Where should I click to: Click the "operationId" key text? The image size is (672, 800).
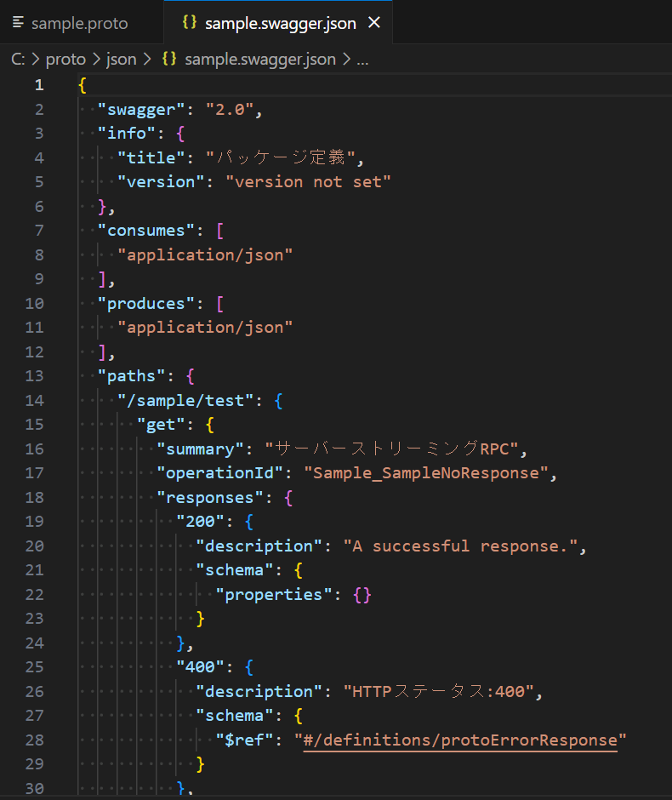[219, 473]
